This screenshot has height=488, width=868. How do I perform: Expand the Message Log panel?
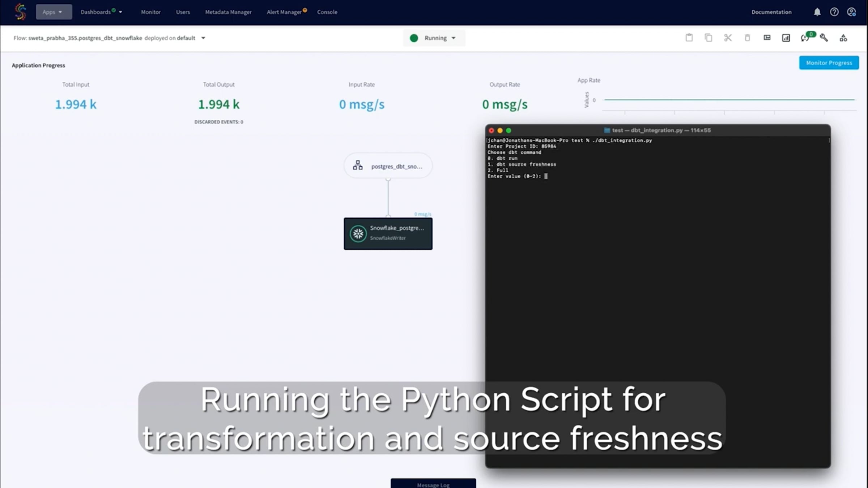[433, 484]
